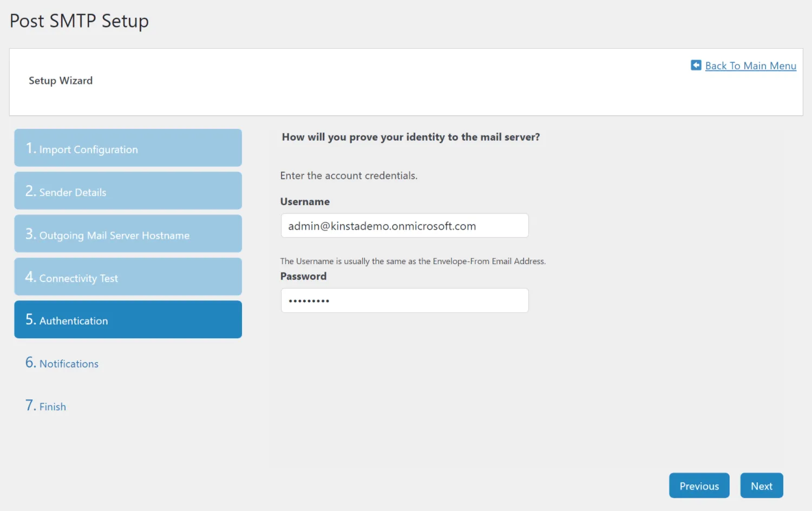Click 'Enter the account credentials.' text
Image resolution: width=812 pixels, height=511 pixels.
click(x=349, y=175)
